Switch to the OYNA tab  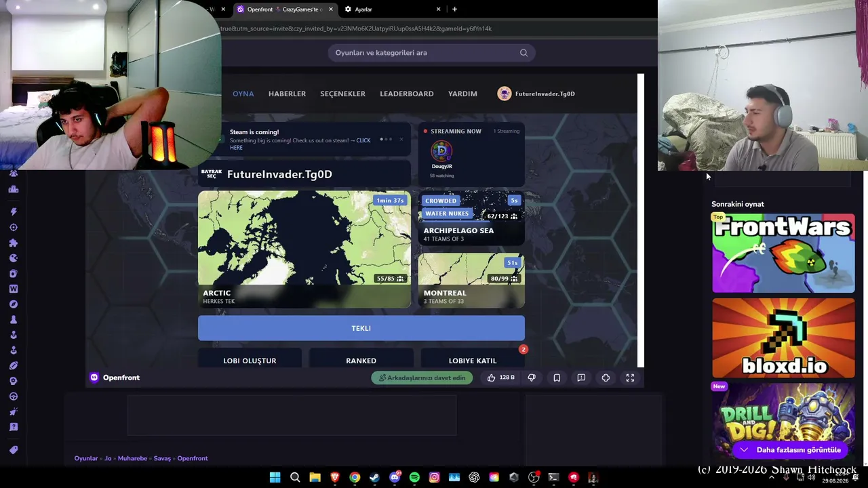tap(243, 94)
